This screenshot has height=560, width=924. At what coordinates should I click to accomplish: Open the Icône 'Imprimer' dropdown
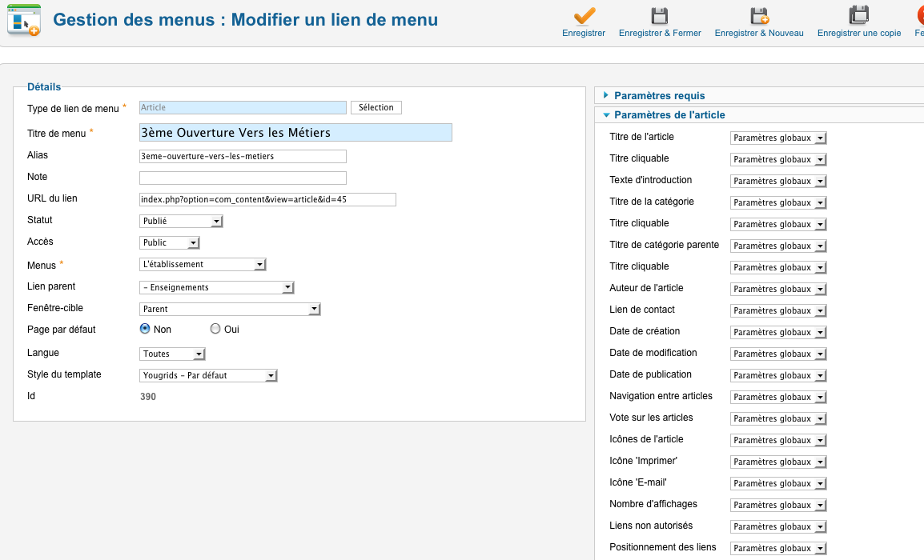pyautogui.click(x=778, y=462)
